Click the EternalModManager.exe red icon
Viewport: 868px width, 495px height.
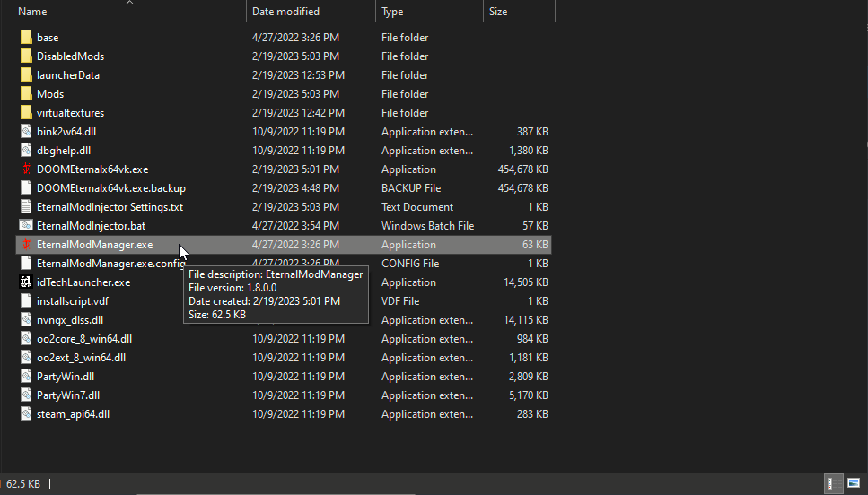click(x=25, y=245)
